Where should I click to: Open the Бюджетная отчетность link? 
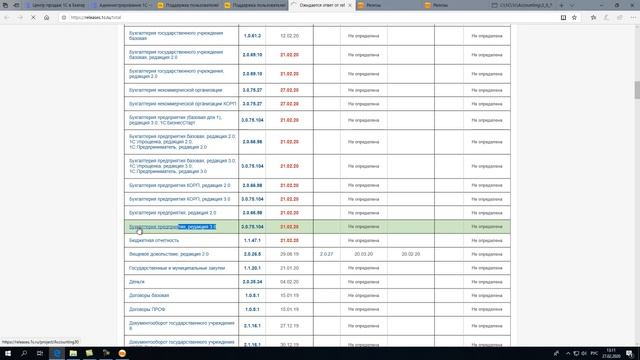click(154, 240)
